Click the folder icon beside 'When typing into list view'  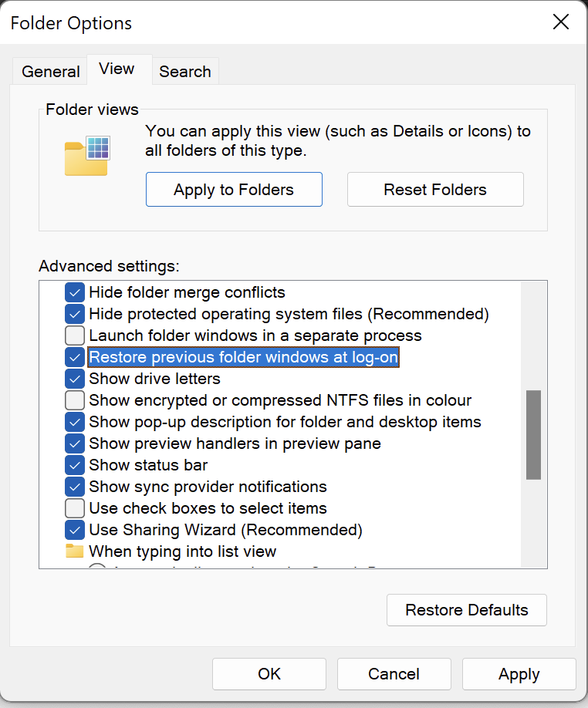click(74, 551)
